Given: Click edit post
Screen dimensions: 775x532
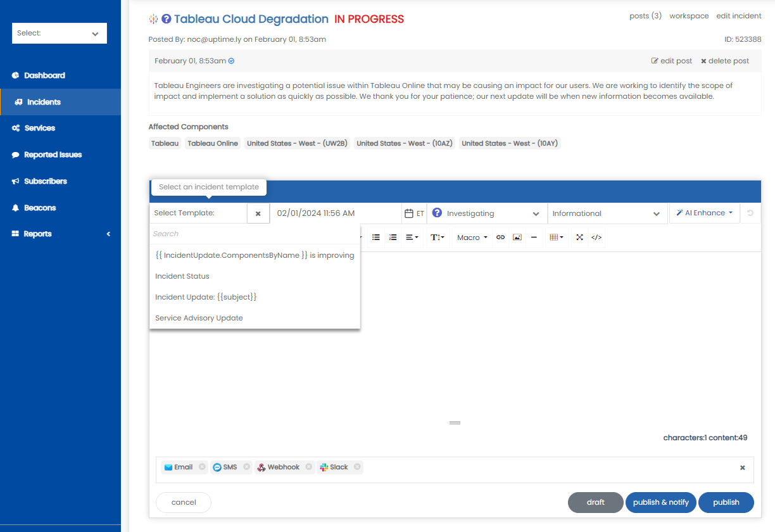Looking at the screenshot, I should tap(672, 61).
